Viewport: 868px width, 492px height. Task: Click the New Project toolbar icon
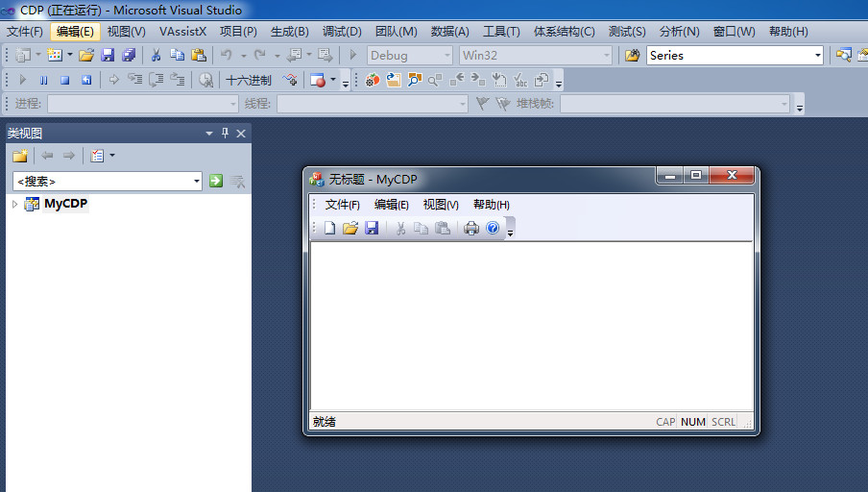point(23,55)
